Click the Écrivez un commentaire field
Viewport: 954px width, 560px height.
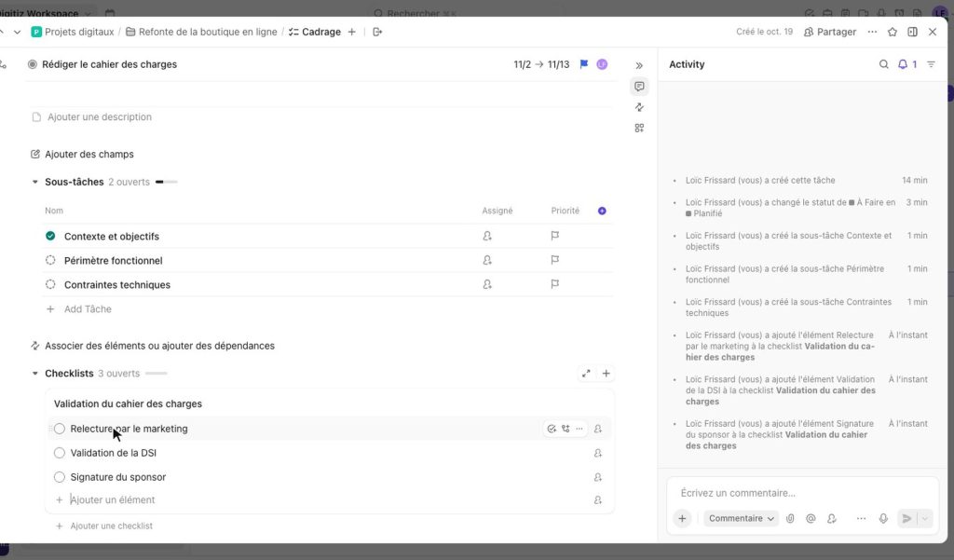coord(802,493)
